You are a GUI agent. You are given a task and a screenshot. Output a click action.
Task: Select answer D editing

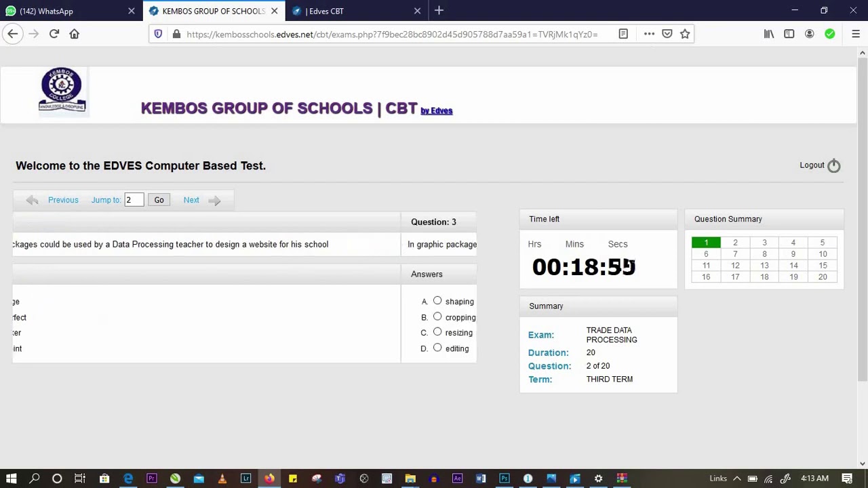(437, 348)
